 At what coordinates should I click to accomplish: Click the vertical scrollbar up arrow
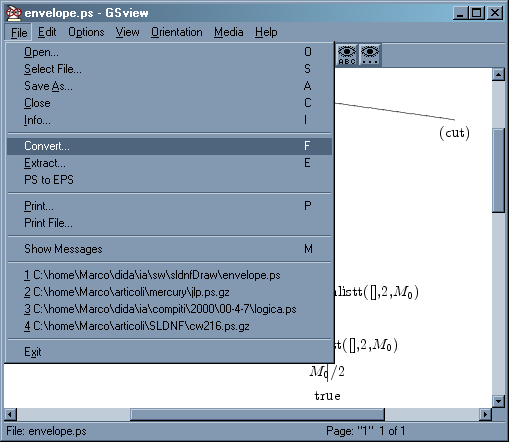coord(498,74)
